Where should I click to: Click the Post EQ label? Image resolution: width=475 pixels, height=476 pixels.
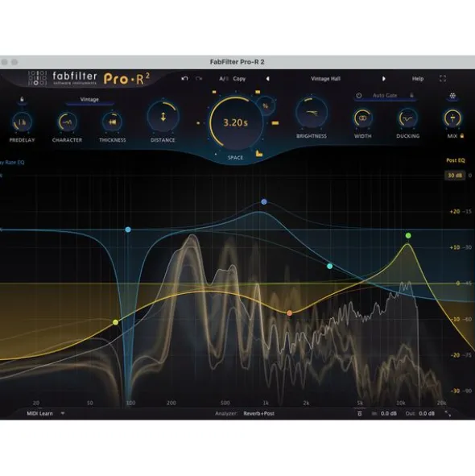click(x=455, y=160)
